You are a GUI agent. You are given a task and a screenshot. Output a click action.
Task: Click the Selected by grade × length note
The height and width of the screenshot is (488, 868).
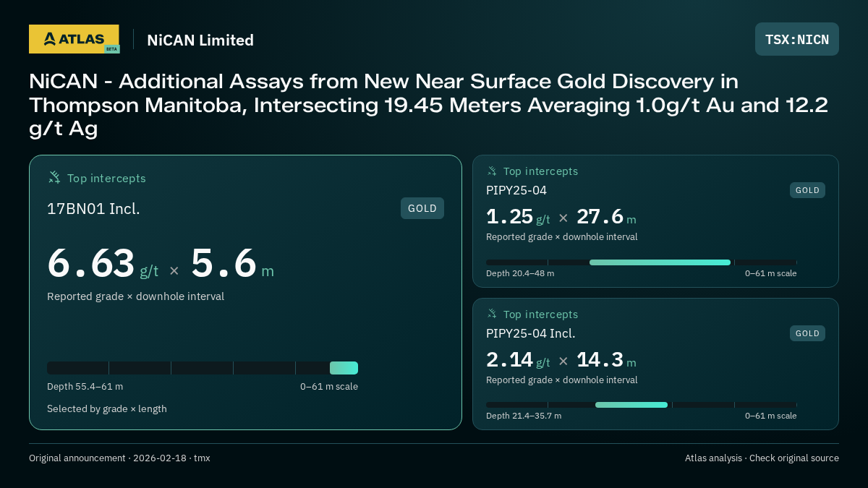pos(107,408)
